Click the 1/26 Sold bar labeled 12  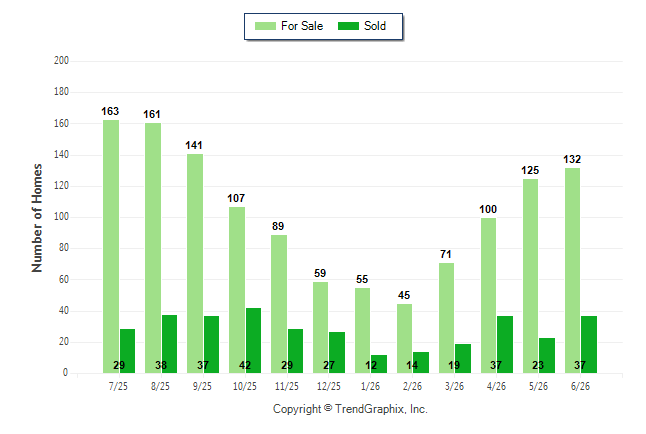coord(379,364)
